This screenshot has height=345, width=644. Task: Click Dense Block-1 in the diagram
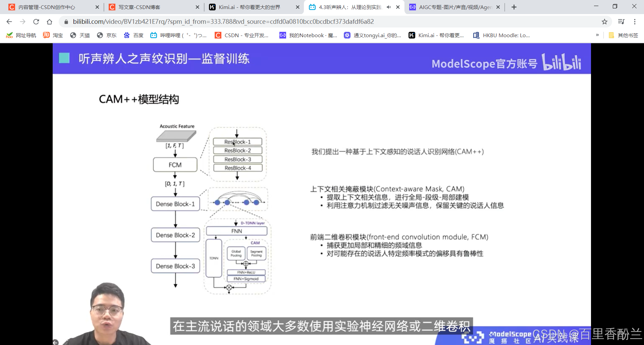(x=175, y=204)
